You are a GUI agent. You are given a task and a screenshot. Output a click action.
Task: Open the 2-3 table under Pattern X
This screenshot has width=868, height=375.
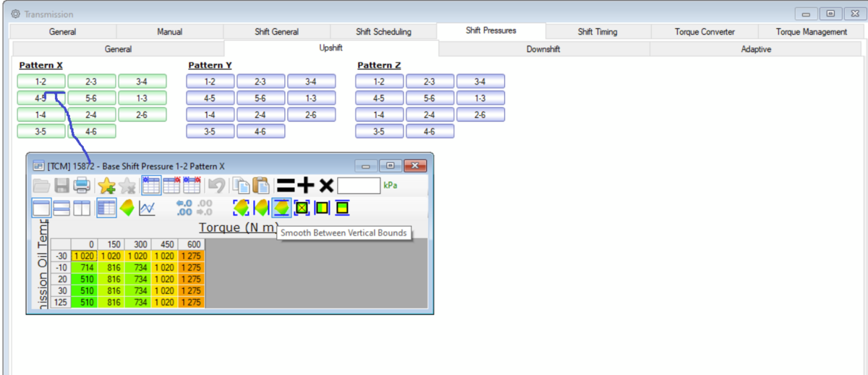point(92,82)
